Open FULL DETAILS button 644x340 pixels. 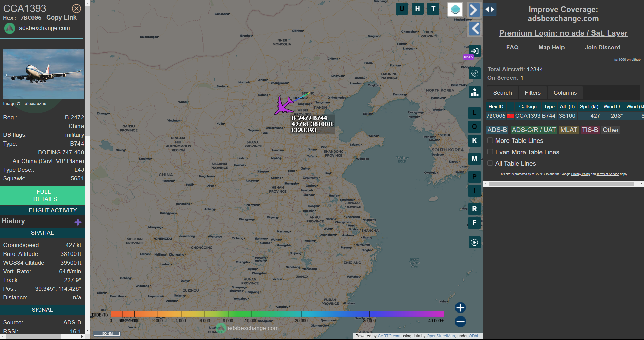42,195
